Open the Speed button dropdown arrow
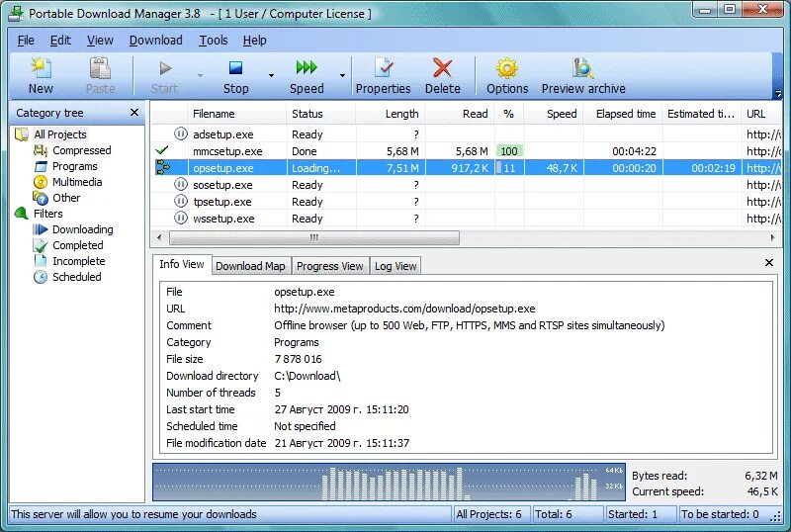This screenshot has width=791, height=532. (342, 76)
